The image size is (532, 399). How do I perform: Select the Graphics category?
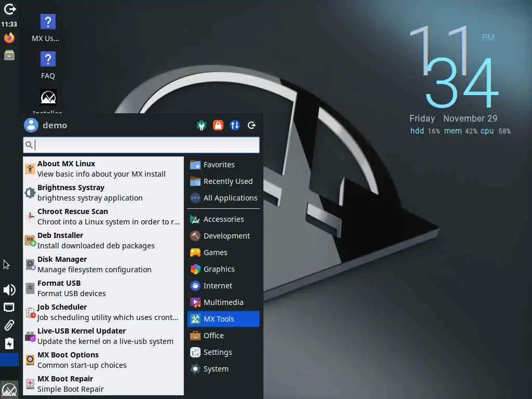223,270
